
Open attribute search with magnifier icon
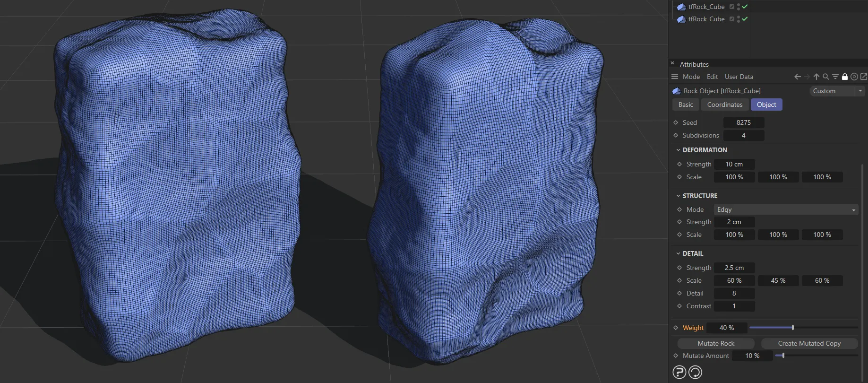[x=826, y=77]
